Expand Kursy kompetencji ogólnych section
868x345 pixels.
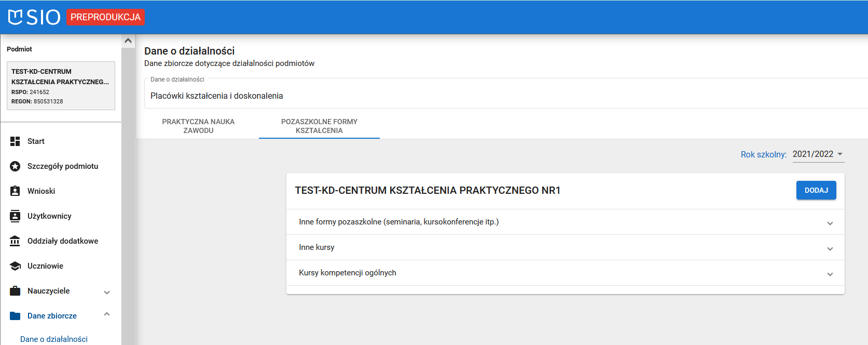pyautogui.click(x=830, y=274)
